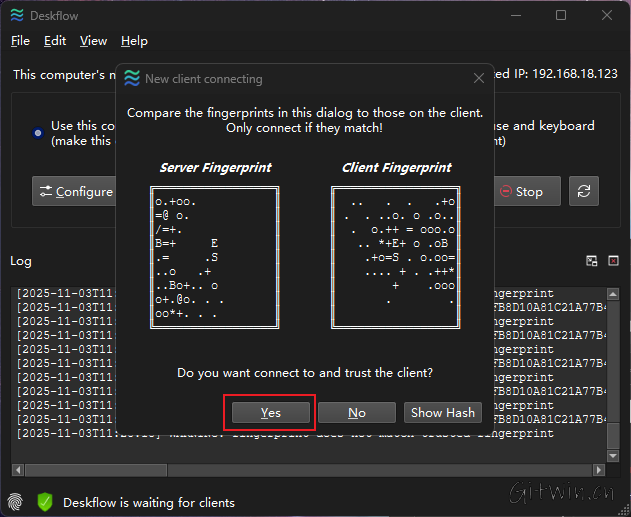Float the Log panel using undock icon

[592, 261]
